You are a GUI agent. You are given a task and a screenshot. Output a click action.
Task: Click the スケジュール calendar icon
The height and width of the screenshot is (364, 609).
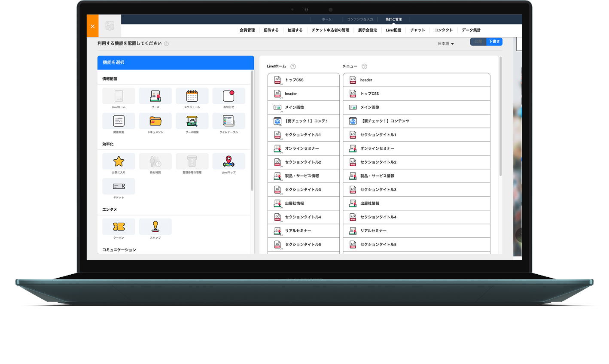[x=192, y=96]
